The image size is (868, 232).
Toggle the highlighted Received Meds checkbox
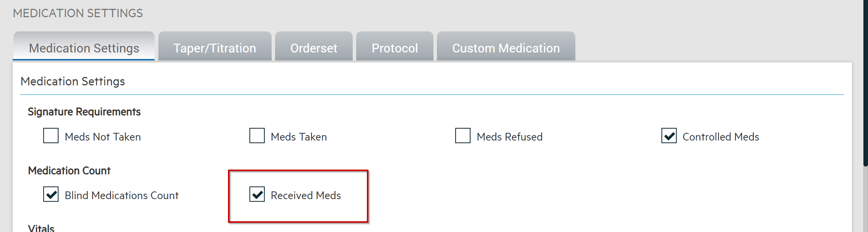[256, 195]
